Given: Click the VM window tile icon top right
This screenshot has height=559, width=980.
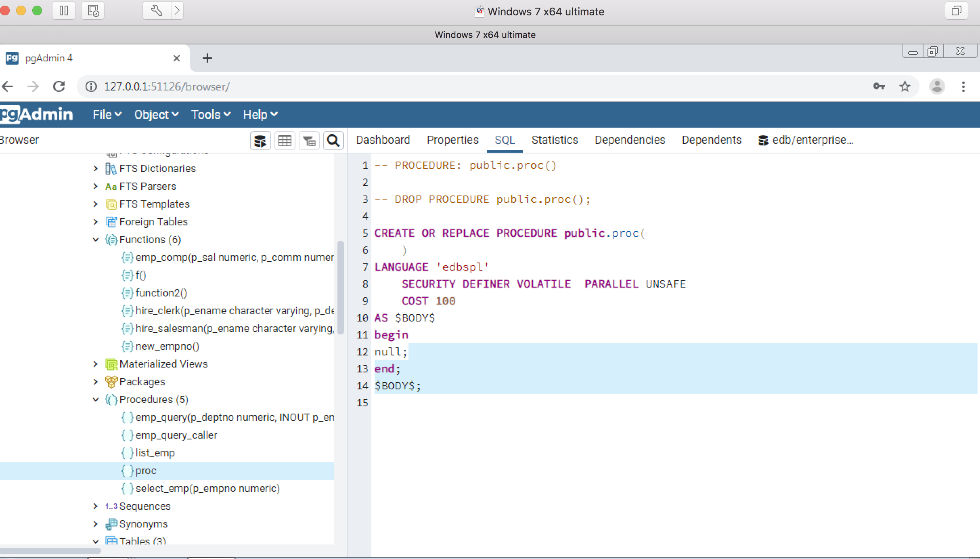Looking at the screenshot, I should (x=956, y=11).
